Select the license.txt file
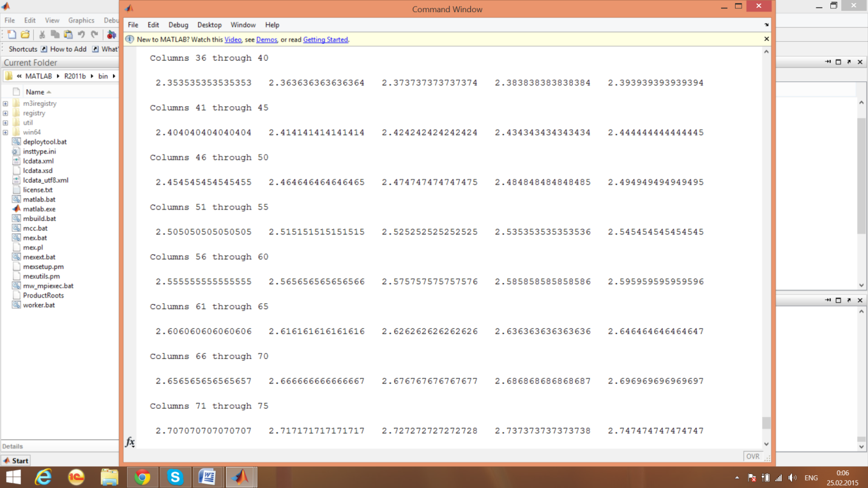The image size is (868, 488). [x=38, y=190]
